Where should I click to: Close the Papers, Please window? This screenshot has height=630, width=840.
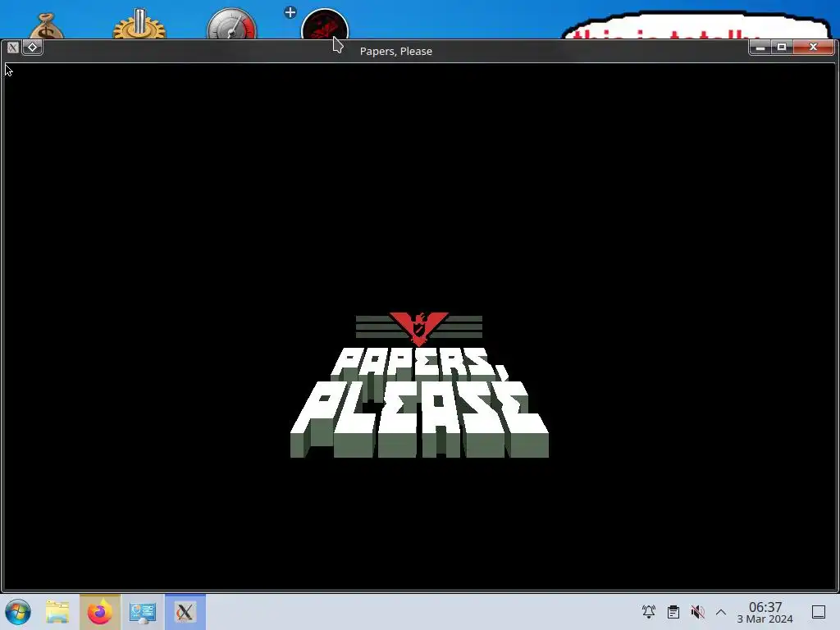[813, 47]
